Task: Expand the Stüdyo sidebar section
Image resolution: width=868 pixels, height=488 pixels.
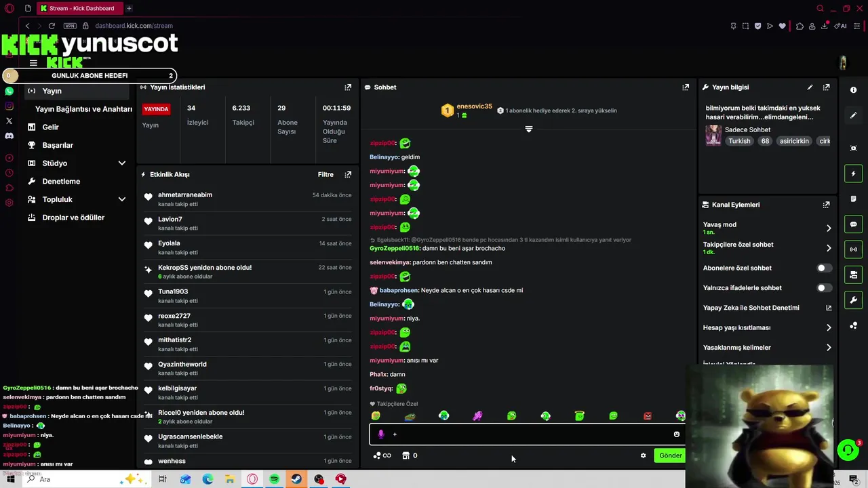Action: pyautogui.click(x=122, y=163)
